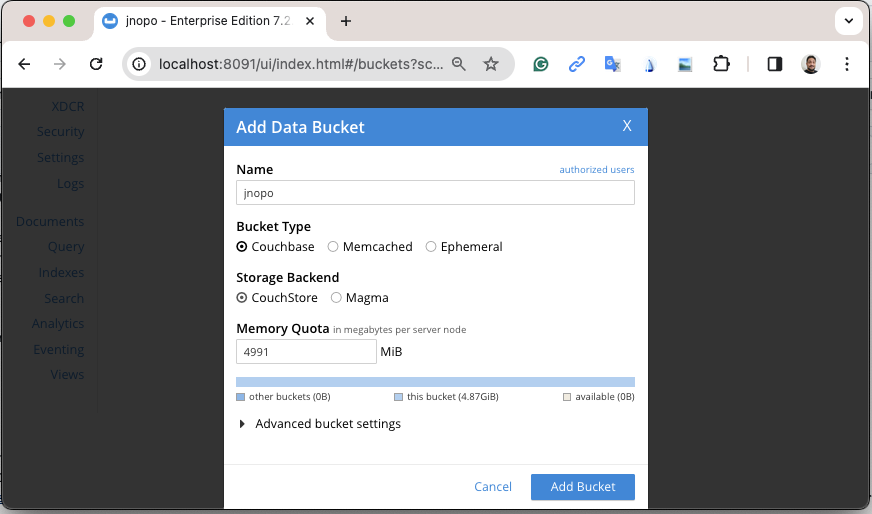Click the browser forward arrow
872x514 pixels.
[x=60, y=64]
